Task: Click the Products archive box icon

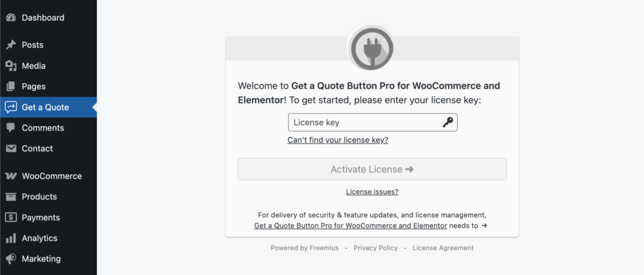Action: click(x=11, y=197)
